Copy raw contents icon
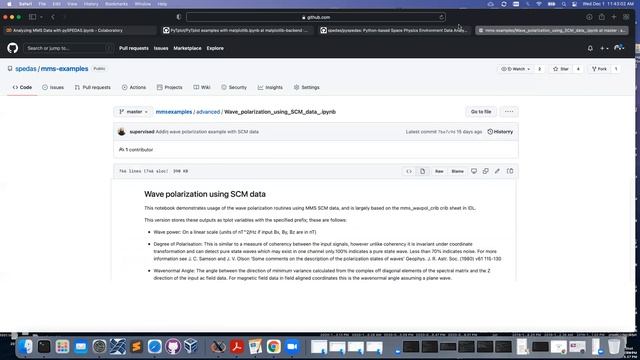 pyautogui.click(x=485, y=171)
